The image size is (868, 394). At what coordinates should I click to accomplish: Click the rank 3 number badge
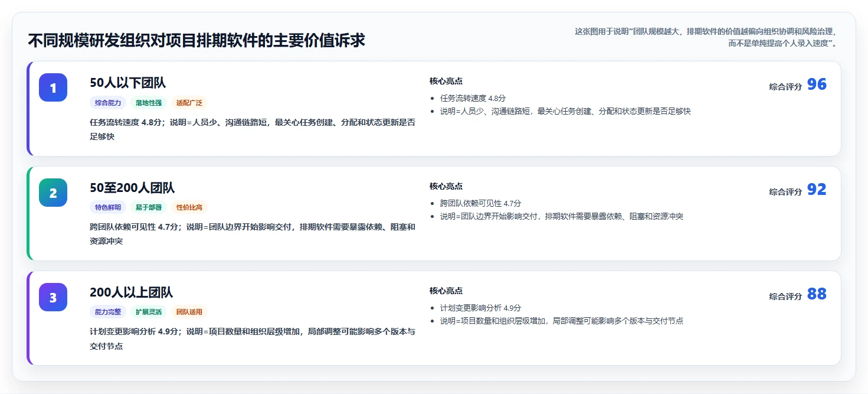pyautogui.click(x=53, y=297)
